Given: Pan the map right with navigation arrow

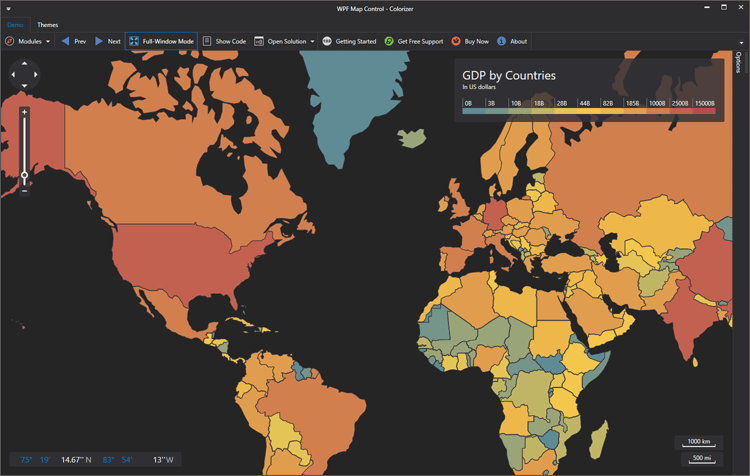Looking at the screenshot, I should [37, 74].
